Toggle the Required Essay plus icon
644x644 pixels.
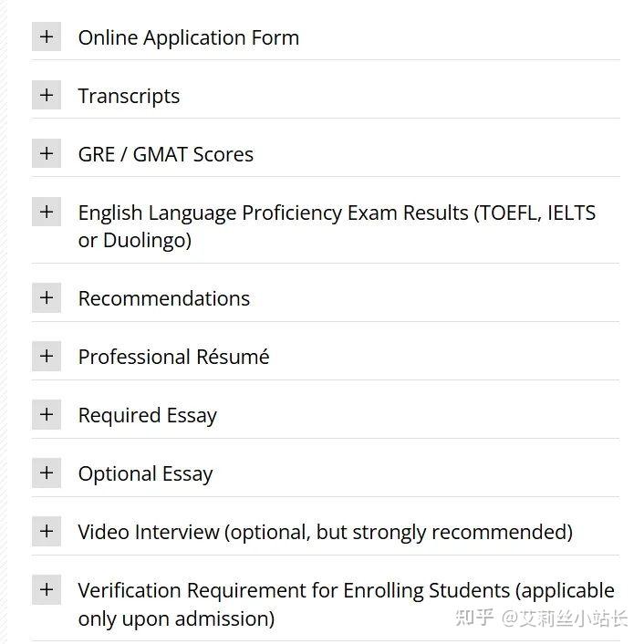(47, 415)
